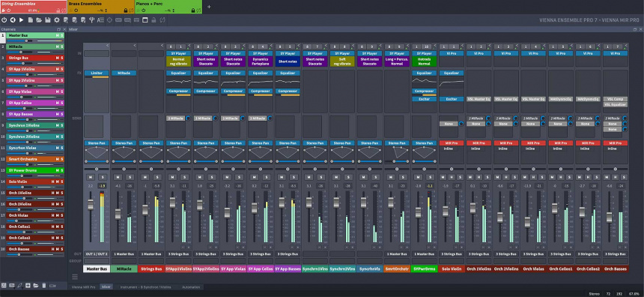The width and height of the screenshot is (644, 297).
Task: Click the text list icon in toolbar
Action: 100,20
